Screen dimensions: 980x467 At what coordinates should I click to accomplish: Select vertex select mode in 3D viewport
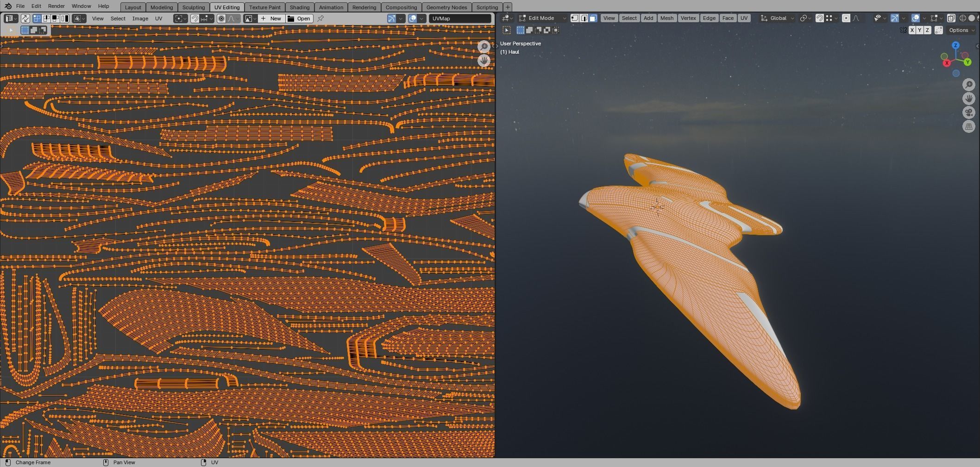coord(575,18)
